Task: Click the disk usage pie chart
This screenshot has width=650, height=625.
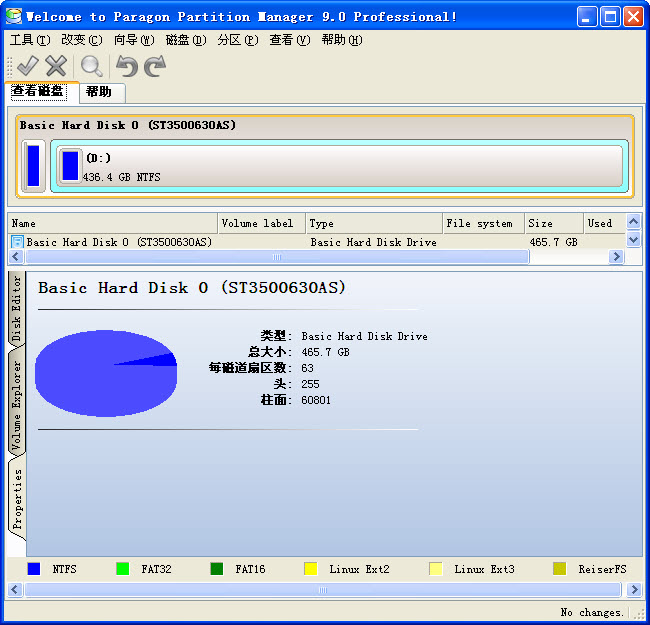Action: (x=106, y=373)
